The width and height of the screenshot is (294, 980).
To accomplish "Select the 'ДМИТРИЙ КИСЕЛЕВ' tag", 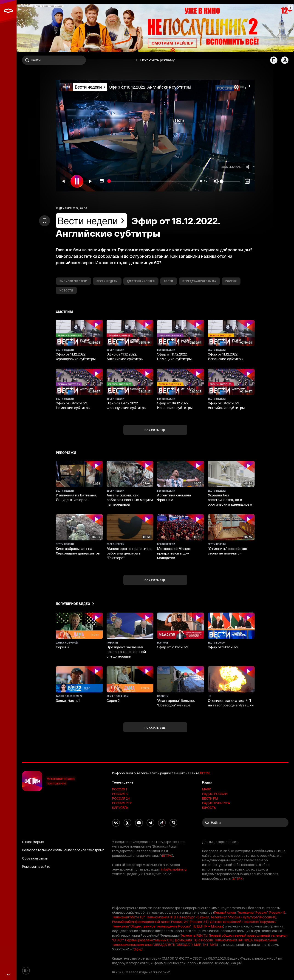I will (141, 281).
